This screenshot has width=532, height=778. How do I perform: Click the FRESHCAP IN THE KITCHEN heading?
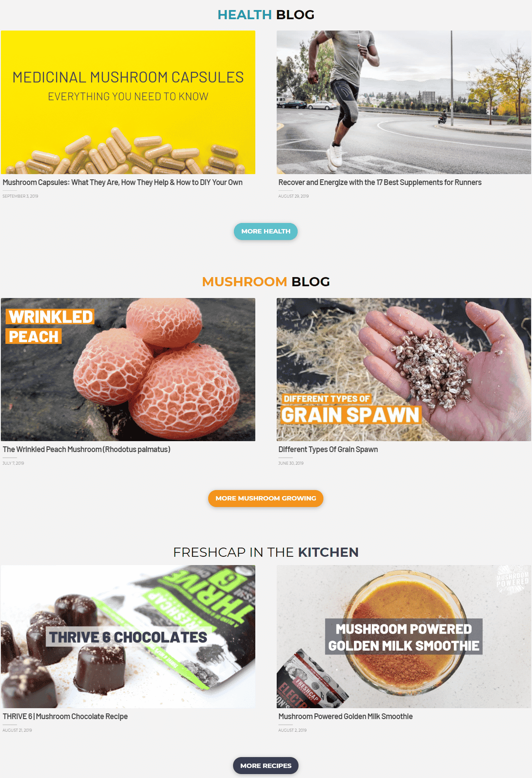coord(266,552)
